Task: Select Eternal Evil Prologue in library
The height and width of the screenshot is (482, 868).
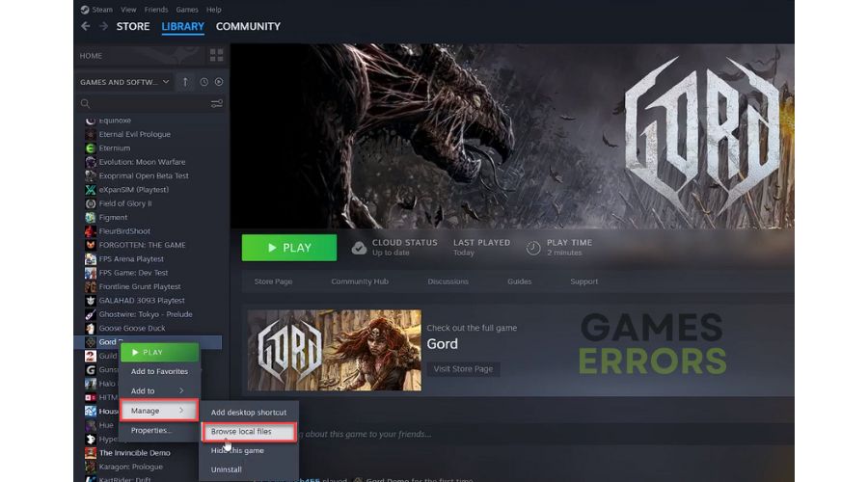Action: click(x=134, y=134)
